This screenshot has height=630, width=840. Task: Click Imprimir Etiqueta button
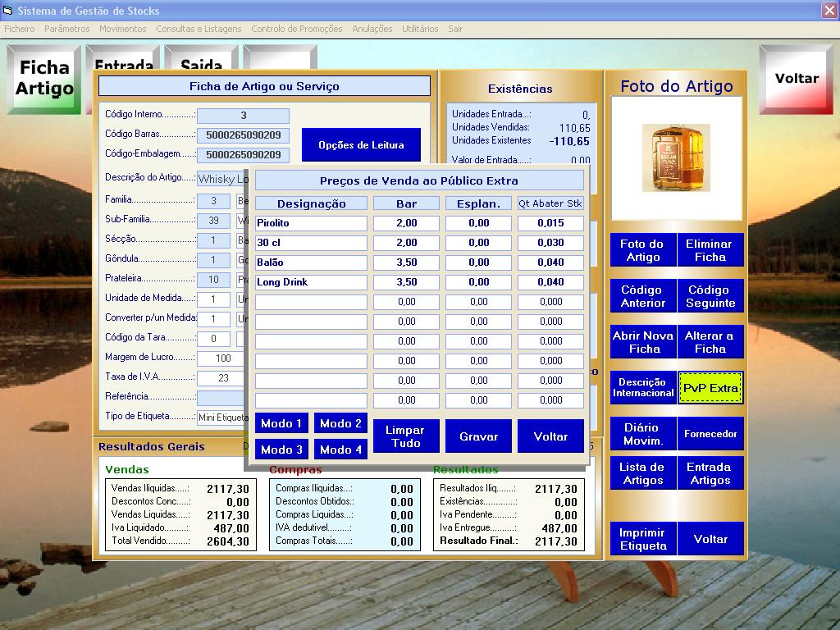[643, 539]
